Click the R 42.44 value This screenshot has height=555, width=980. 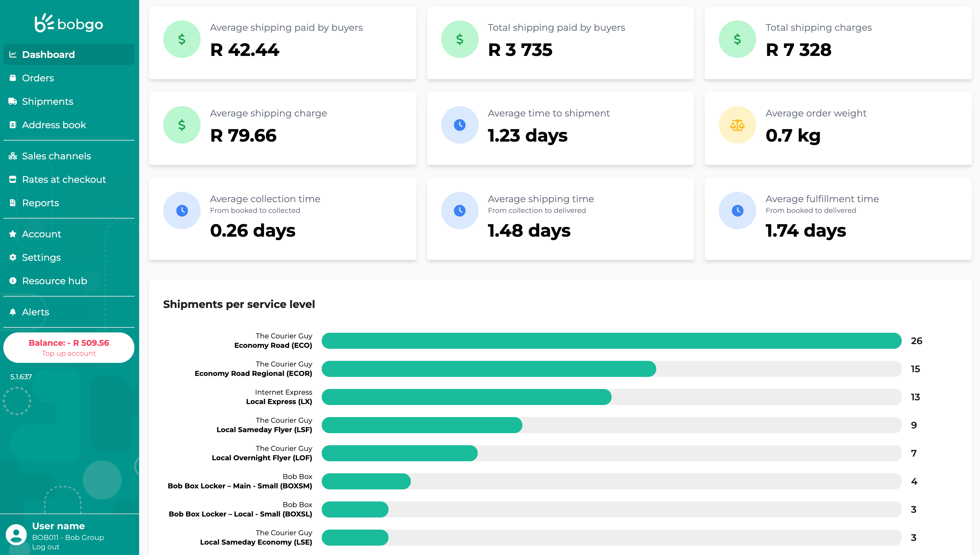(244, 50)
